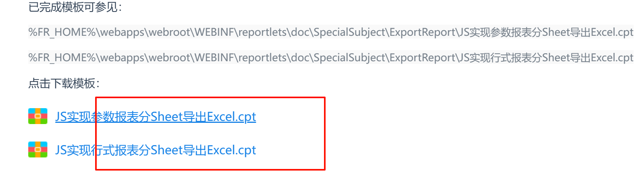Download the JS实现行式报表分Sheet导出Excel.cpt template
Screen dimensions: 644x196
pos(156,150)
